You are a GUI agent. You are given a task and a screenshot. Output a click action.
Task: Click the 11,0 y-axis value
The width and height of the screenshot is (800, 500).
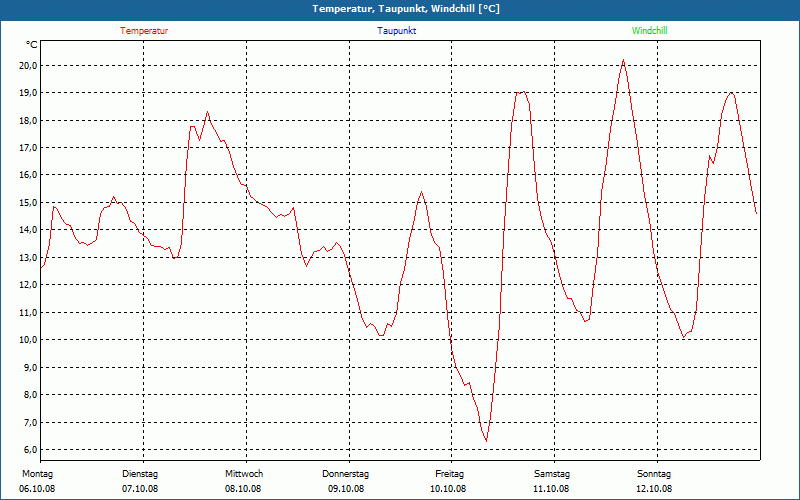tap(28, 312)
